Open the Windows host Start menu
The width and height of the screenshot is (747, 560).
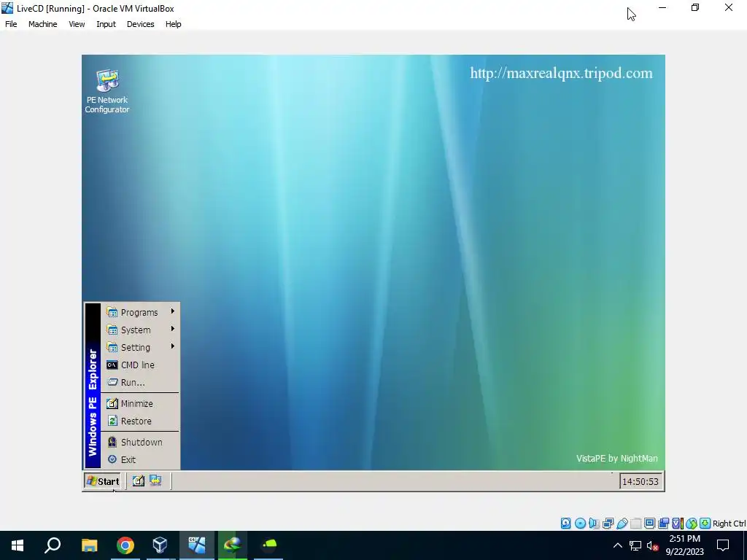(x=18, y=545)
